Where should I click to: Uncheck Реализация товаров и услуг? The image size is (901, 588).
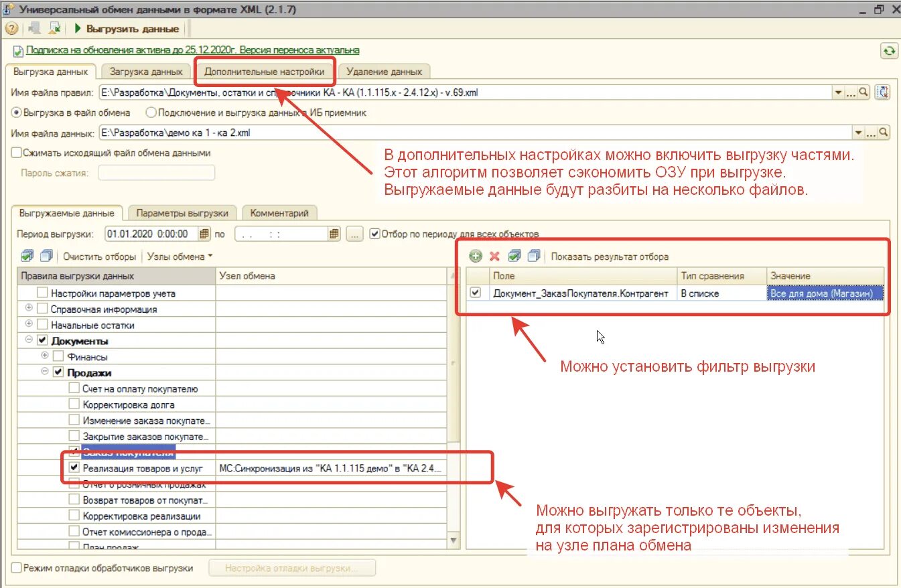pos(74,467)
